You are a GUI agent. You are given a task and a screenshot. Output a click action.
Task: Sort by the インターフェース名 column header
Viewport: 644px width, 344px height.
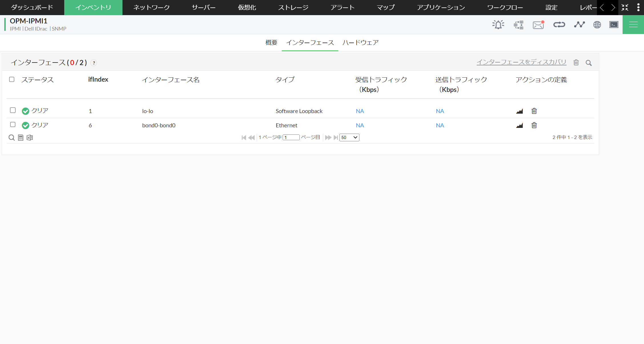pos(170,80)
